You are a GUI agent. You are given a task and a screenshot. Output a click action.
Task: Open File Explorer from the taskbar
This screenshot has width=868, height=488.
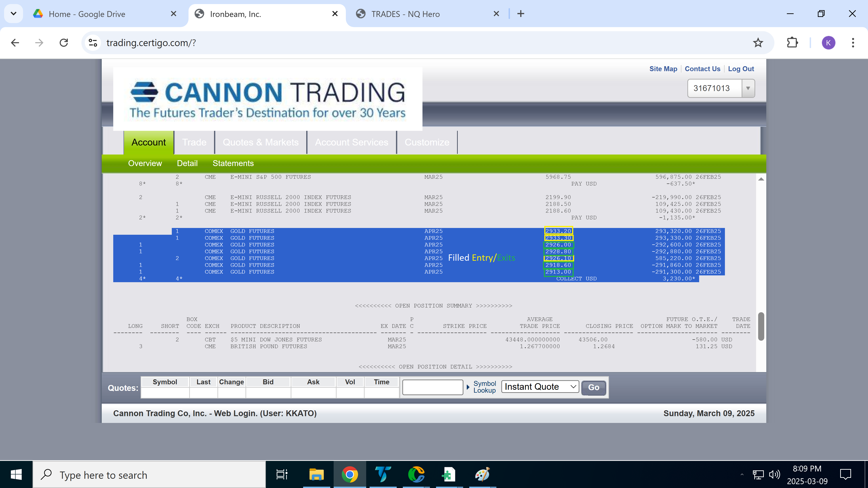coord(316,474)
